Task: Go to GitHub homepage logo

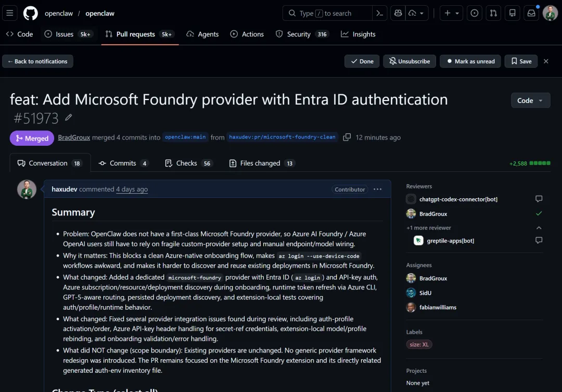Action: pos(31,13)
